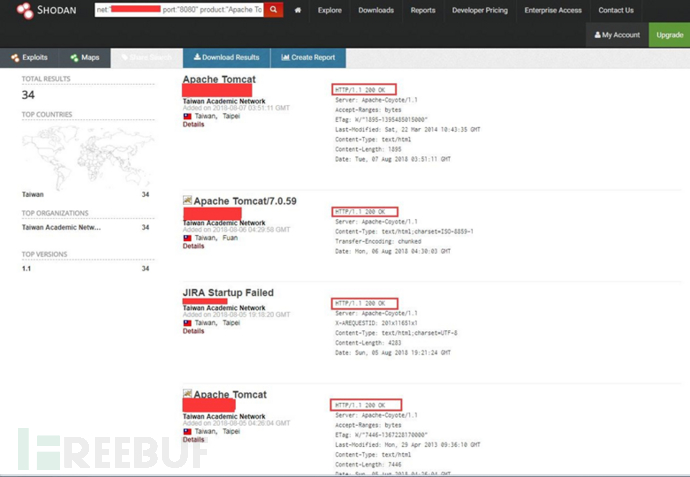Image resolution: width=690 pixels, height=477 pixels.
Task: Select 'Transfer-Encoding: chunked' line
Action: click(378, 242)
